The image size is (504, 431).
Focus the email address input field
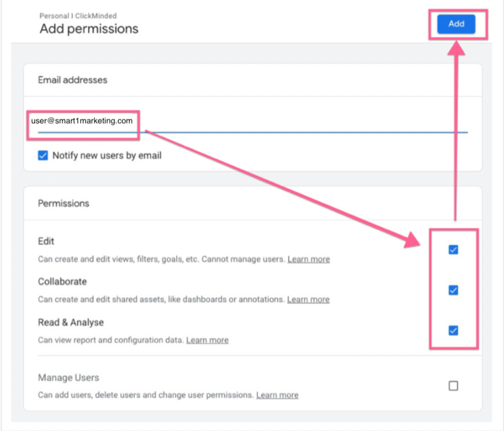[x=253, y=122]
